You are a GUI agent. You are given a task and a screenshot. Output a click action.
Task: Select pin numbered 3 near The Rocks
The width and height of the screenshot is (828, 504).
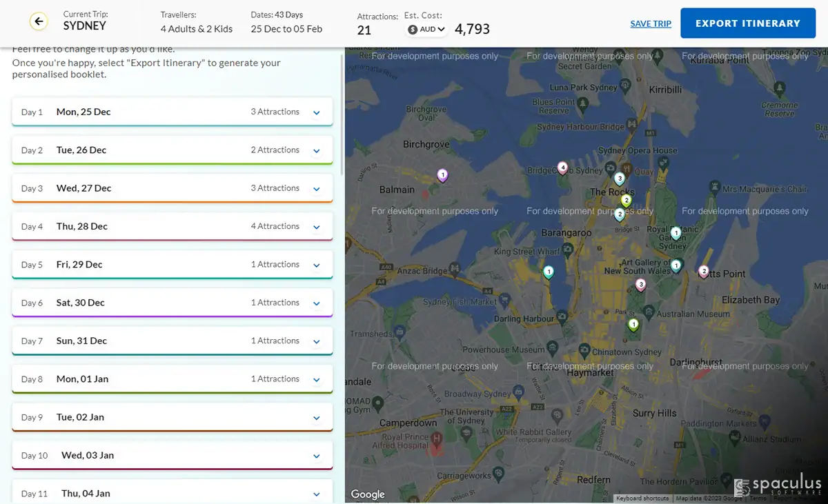point(620,179)
